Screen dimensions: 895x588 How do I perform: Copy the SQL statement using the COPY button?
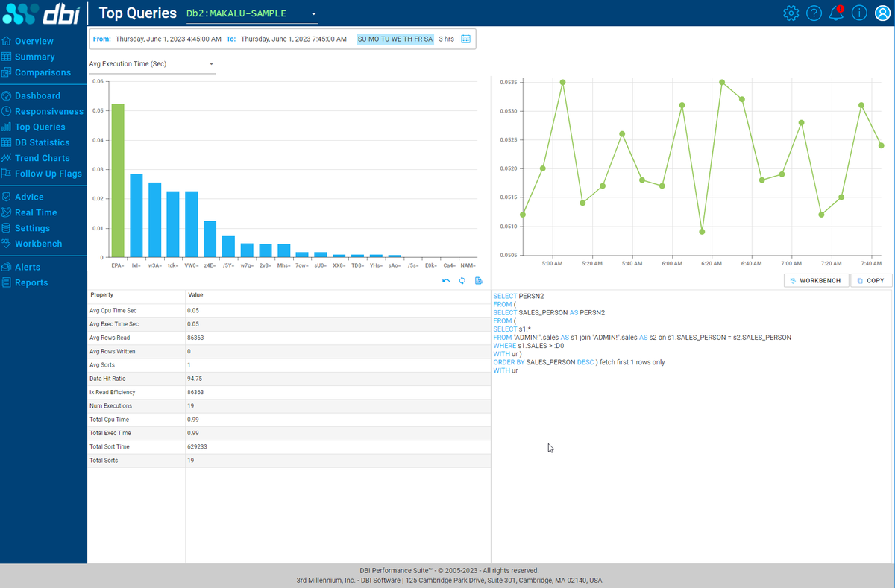871,280
